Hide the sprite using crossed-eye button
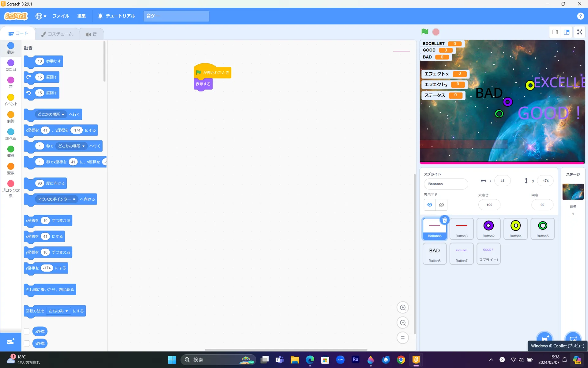The height and width of the screenshot is (368, 588). click(x=441, y=205)
